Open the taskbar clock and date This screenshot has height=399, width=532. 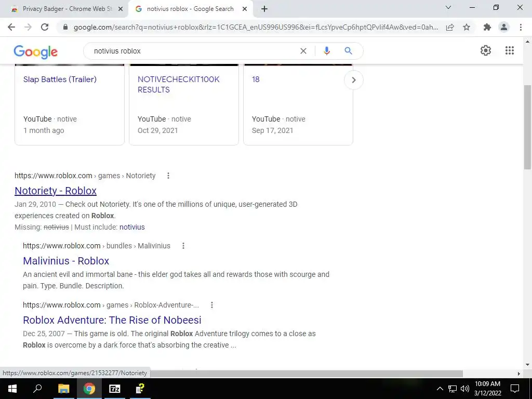click(x=487, y=389)
